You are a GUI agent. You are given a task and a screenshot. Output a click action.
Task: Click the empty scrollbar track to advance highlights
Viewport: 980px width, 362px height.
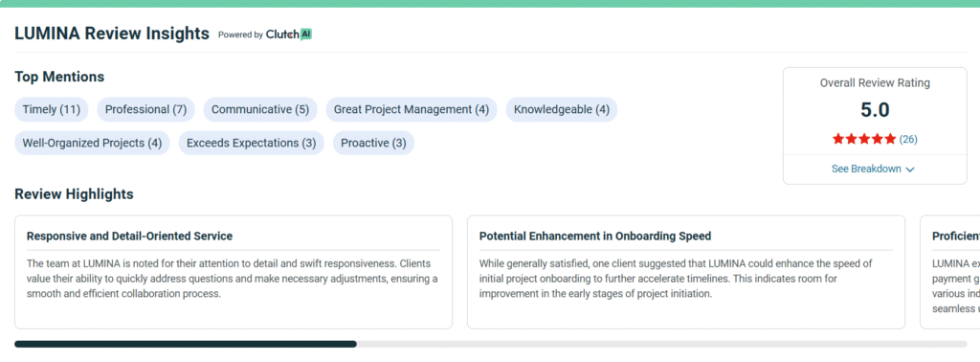(662, 344)
